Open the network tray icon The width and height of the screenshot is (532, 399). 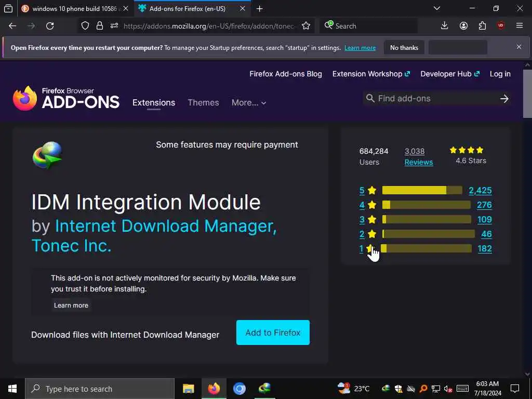click(436, 389)
